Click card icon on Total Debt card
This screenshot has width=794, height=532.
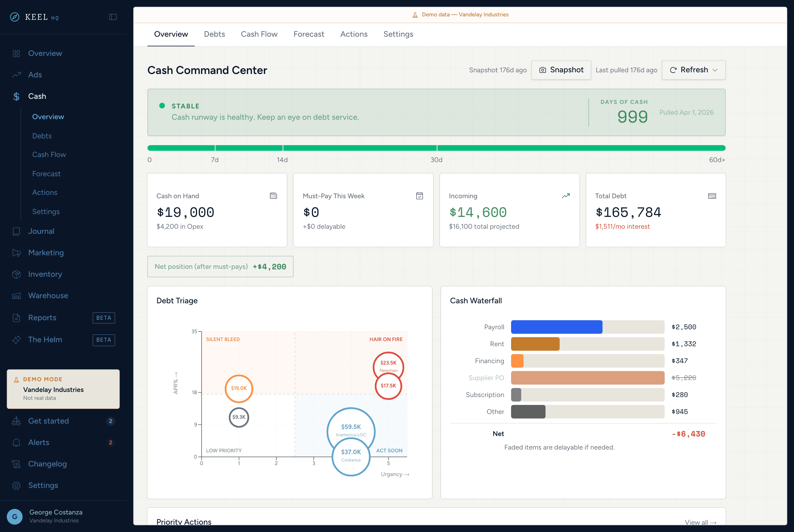tap(712, 196)
